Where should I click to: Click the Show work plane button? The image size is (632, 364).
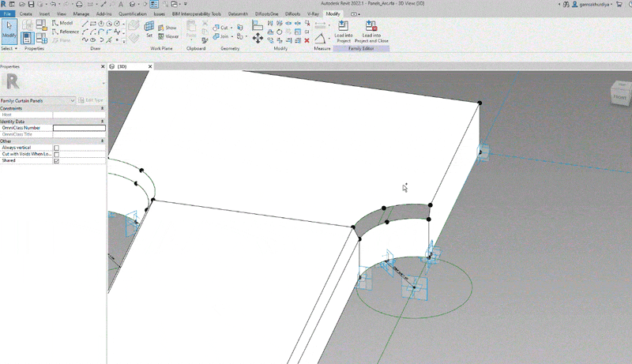[x=167, y=28]
